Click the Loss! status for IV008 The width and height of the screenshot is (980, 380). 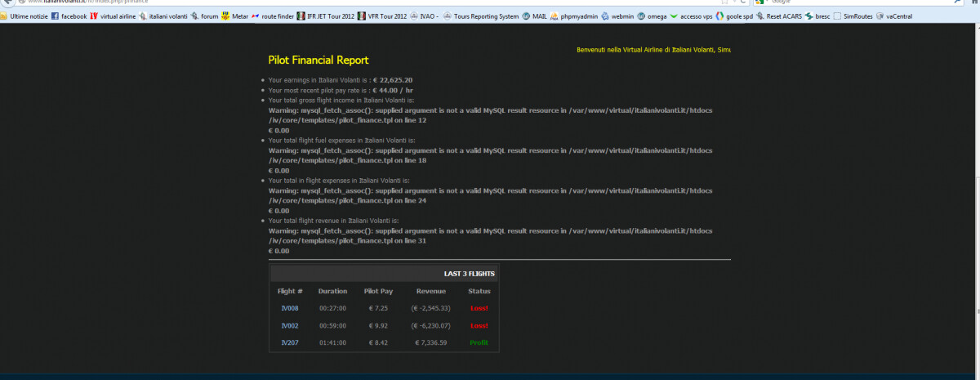pyautogui.click(x=479, y=308)
